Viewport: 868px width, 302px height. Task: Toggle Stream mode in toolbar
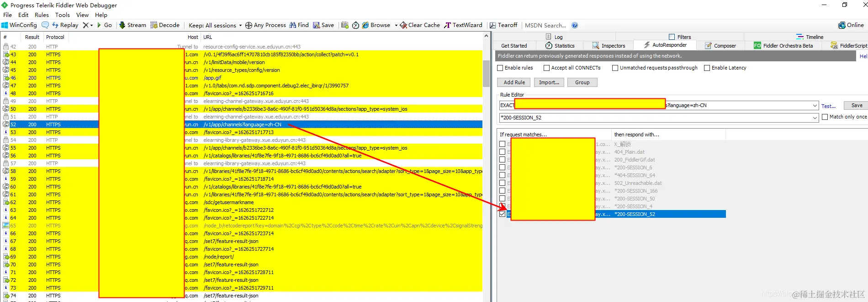click(x=132, y=25)
